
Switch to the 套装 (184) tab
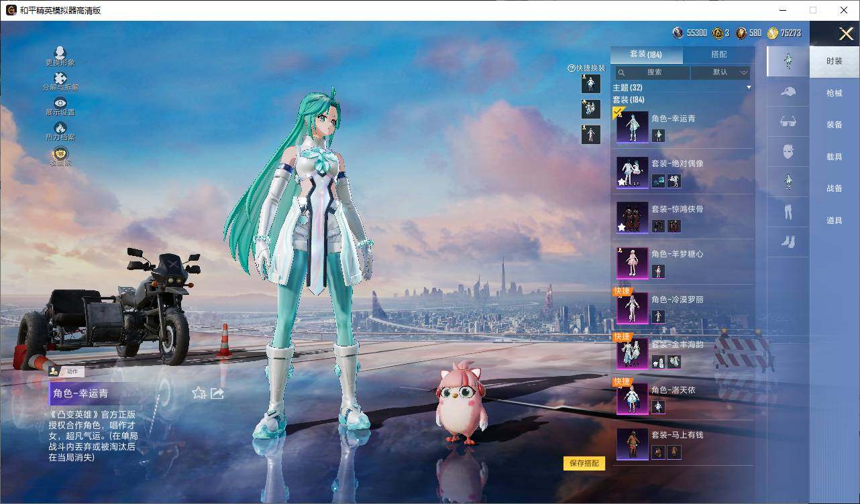click(x=646, y=55)
